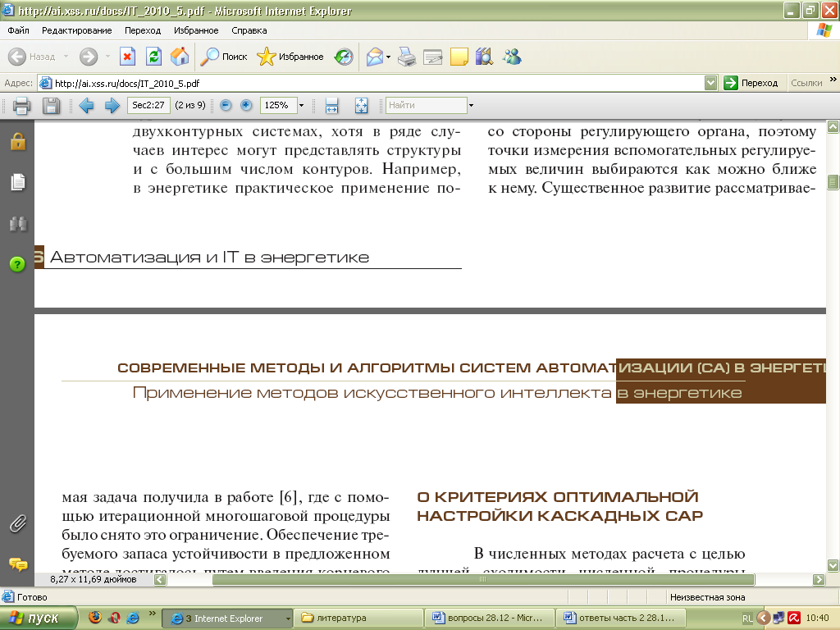This screenshot has width=840, height=630.
Task: Click the scroll up arrow of PDF view
Action: point(833,127)
